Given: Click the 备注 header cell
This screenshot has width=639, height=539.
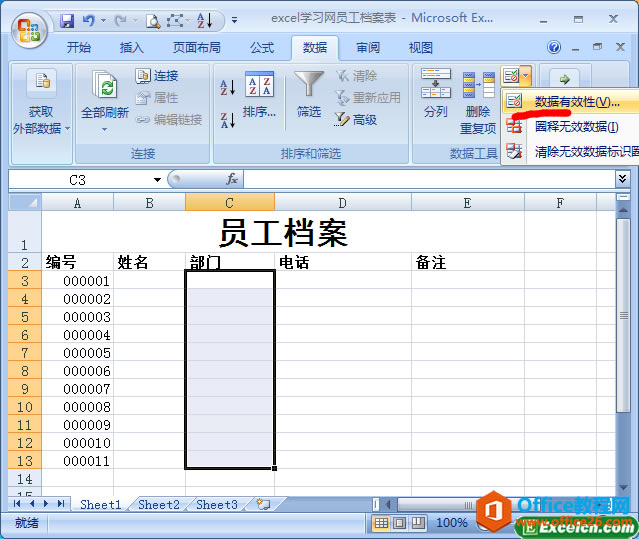Looking at the screenshot, I should coord(468,262).
